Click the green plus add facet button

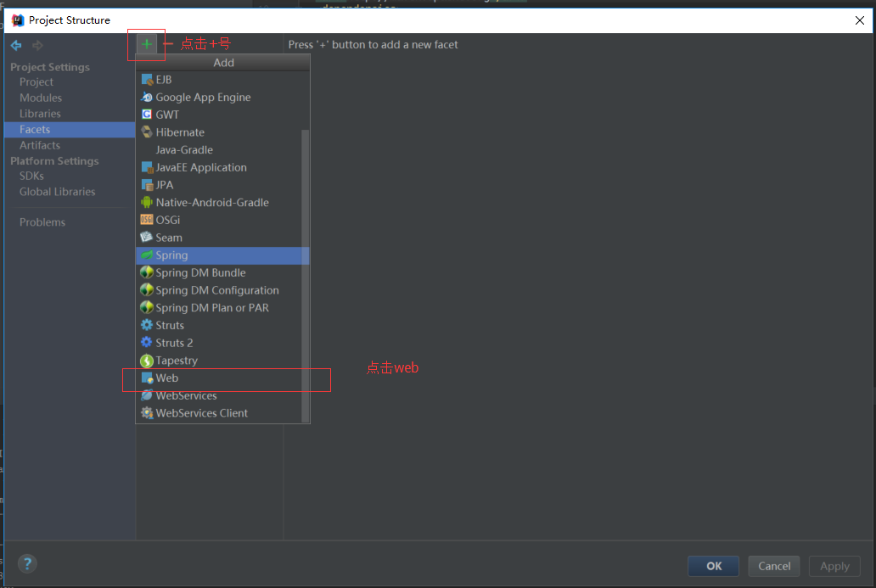point(146,44)
